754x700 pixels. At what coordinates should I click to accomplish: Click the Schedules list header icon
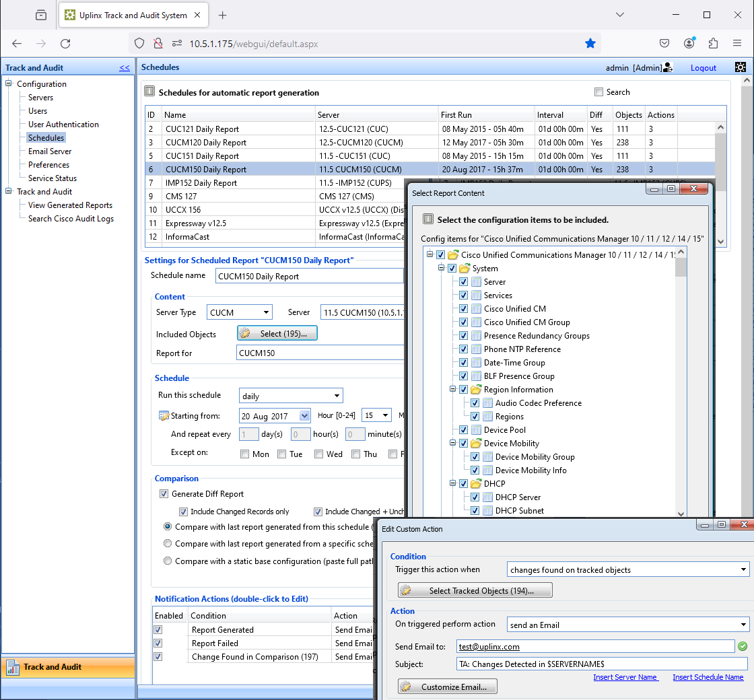pyautogui.click(x=149, y=92)
